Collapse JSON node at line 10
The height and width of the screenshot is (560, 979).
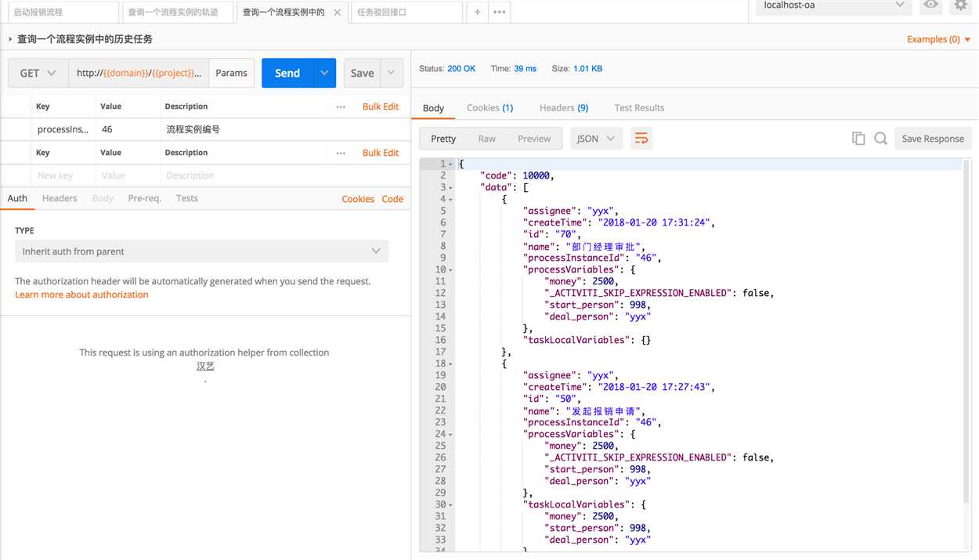coord(451,269)
